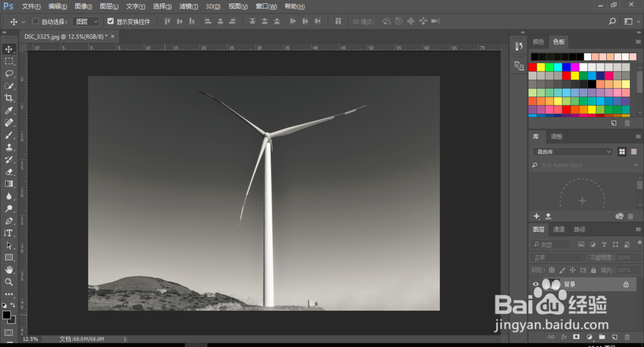Select the Lasso tool
Viewport: 644px width, 347px height.
pyautogui.click(x=8, y=73)
